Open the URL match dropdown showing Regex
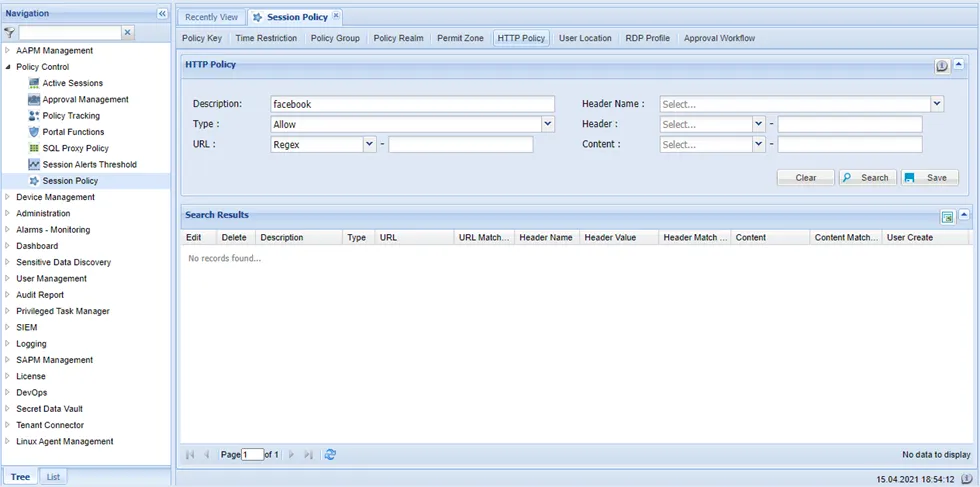This screenshot has height=487, width=980. tap(369, 144)
